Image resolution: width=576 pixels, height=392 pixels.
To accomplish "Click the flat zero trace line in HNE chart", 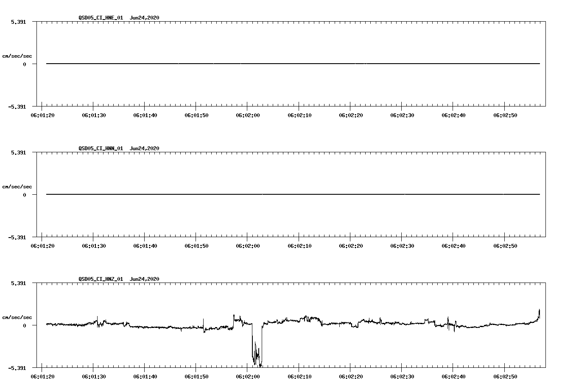I will tap(293, 64).
